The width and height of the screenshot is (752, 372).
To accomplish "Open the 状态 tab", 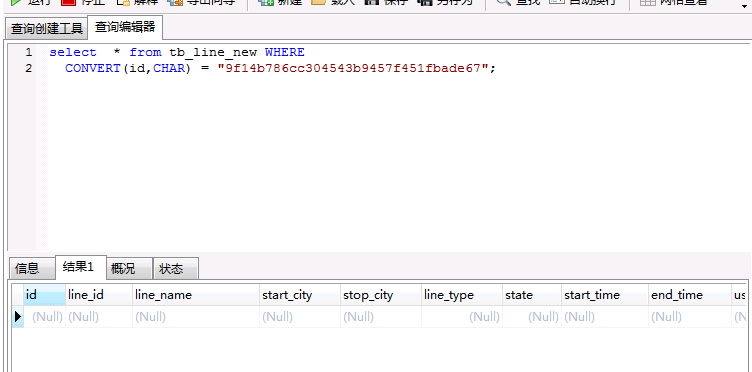I will coord(176,268).
